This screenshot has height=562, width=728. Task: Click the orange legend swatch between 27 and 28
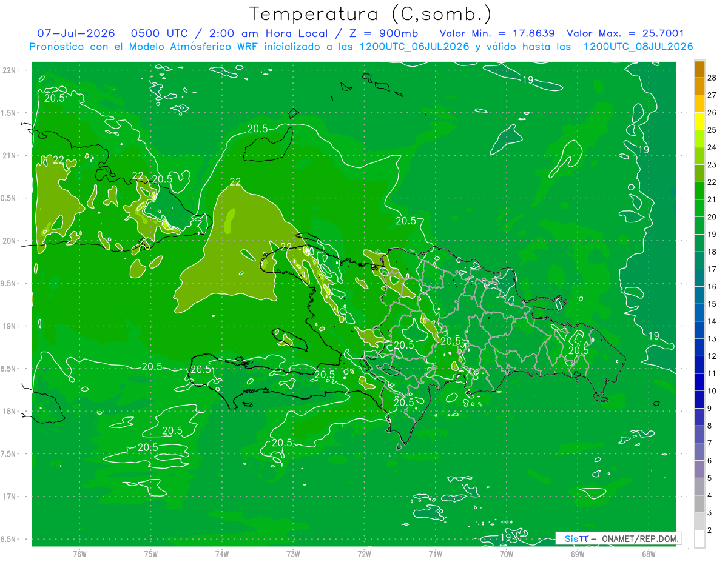(699, 86)
